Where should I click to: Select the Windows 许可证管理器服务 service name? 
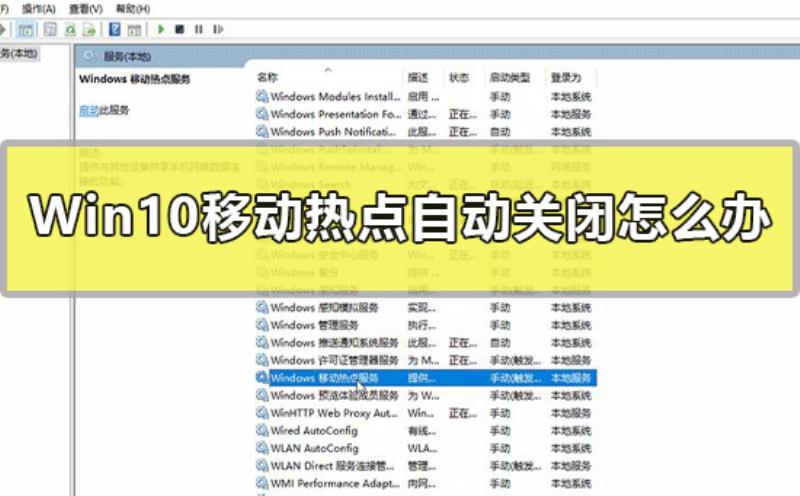click(334, 360)
